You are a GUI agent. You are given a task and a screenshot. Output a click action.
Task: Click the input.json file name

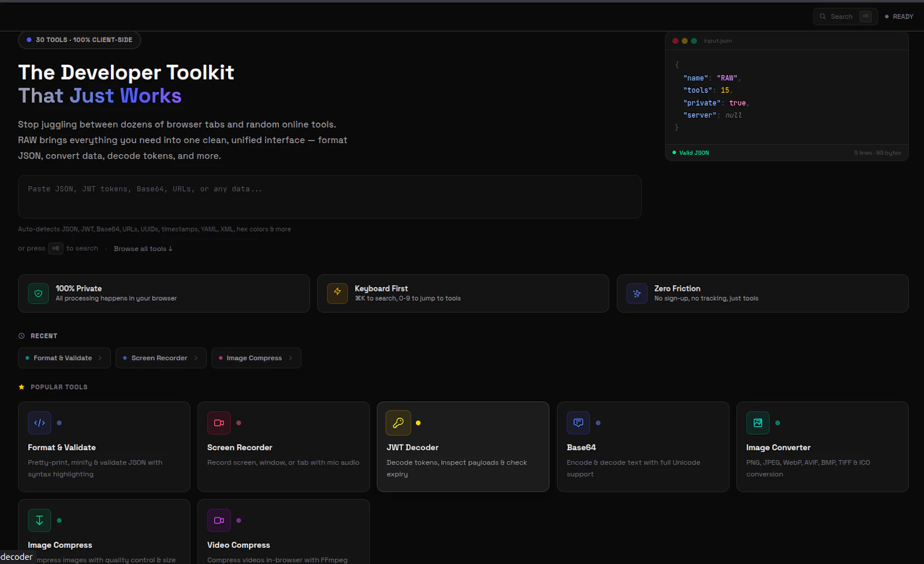point(718,41)
